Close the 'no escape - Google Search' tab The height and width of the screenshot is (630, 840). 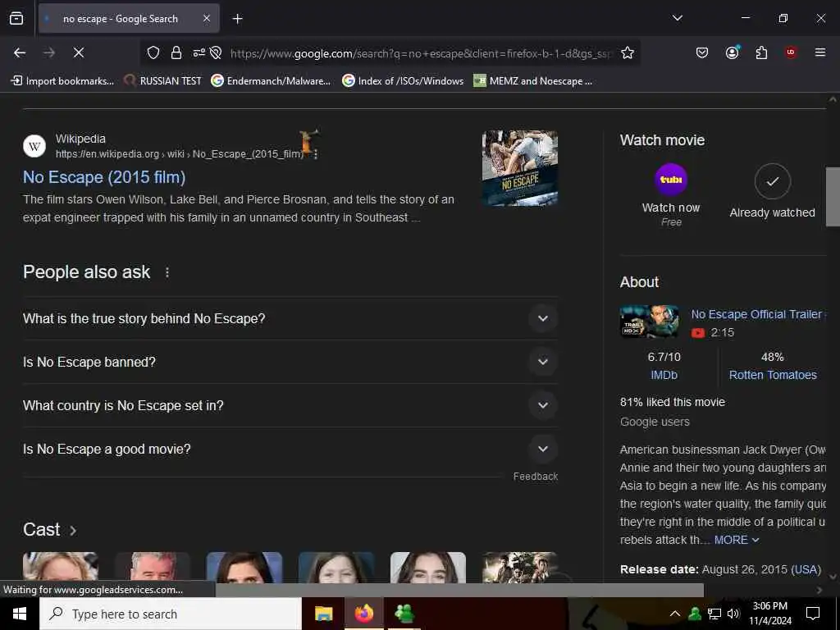[x=207, y=19]
